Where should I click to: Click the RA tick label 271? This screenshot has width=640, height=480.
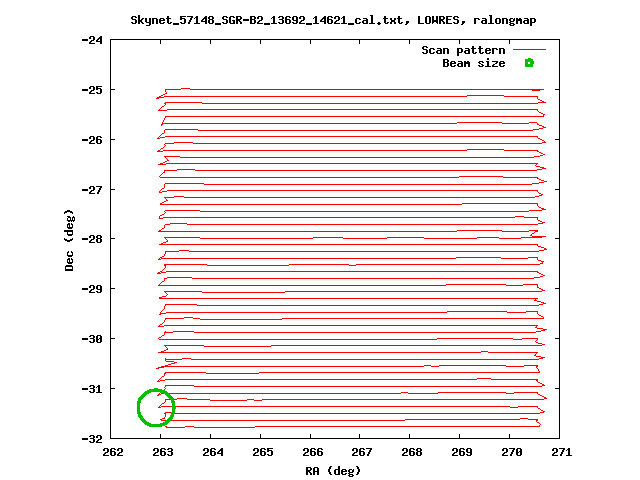point(562,452)
